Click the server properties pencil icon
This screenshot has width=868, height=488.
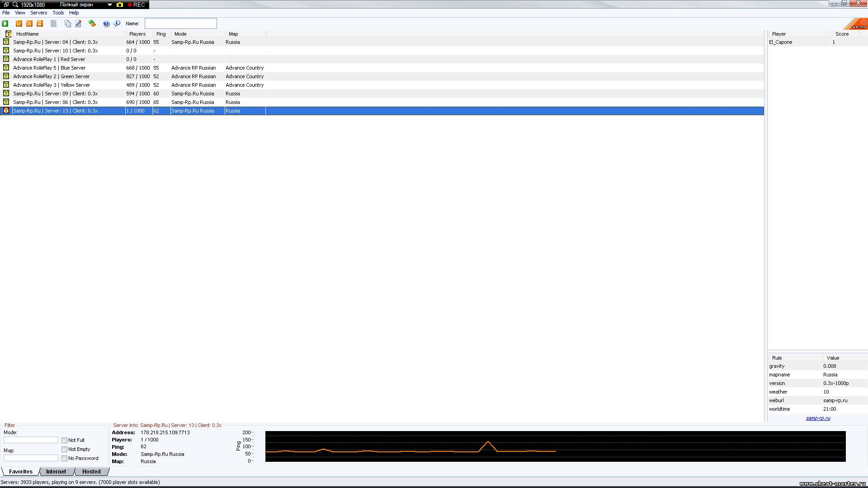[x=78, y=23]
